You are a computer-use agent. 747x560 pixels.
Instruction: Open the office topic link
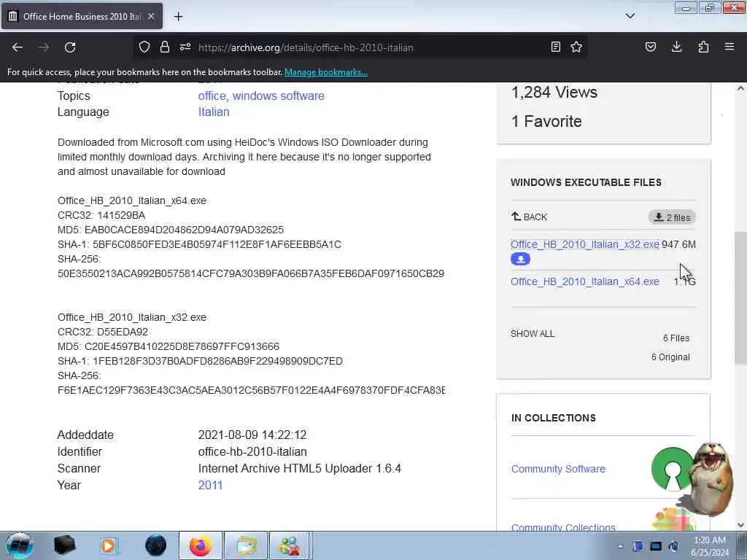pyautogui.click(x=212, y=96)
